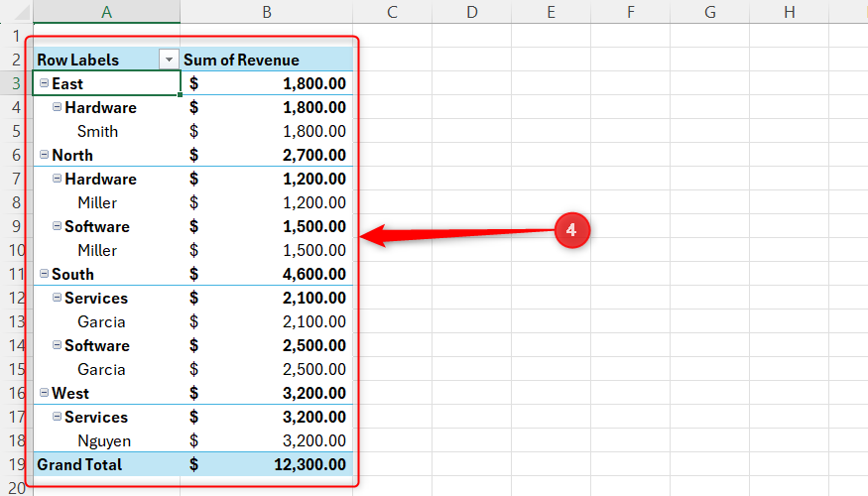The width and height of the screenshot is (868, 496).
Task: Click the Sum of Revenue header cell
Action: (x=266, y=60)
